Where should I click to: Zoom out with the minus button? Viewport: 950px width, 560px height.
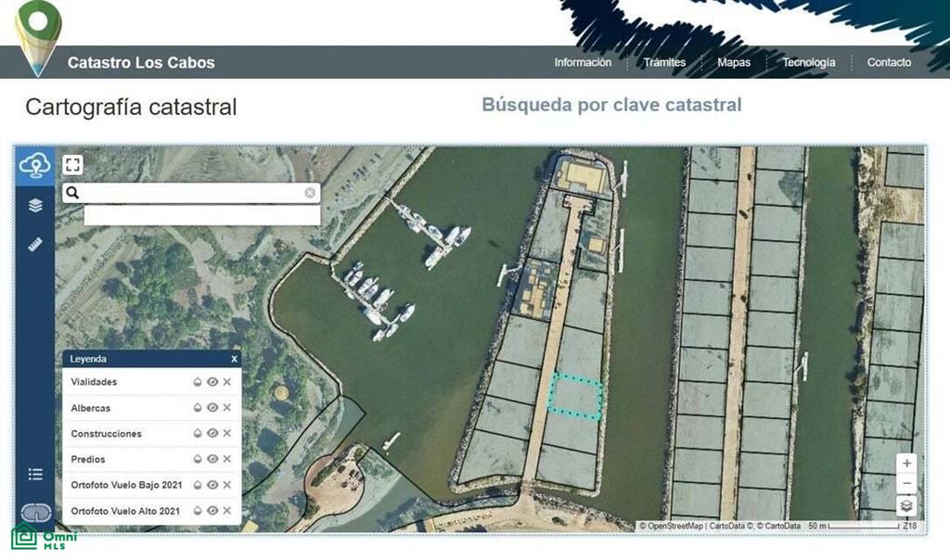tap(906, 484)
